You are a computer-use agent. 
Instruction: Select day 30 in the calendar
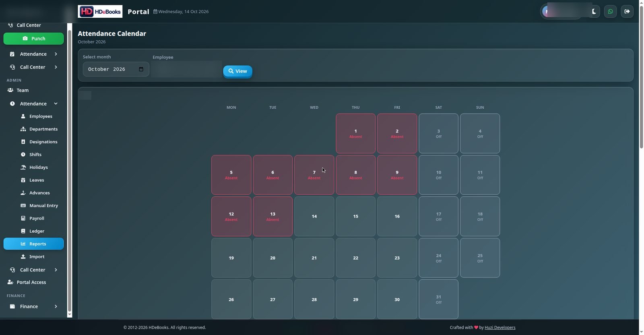(397, 300)
